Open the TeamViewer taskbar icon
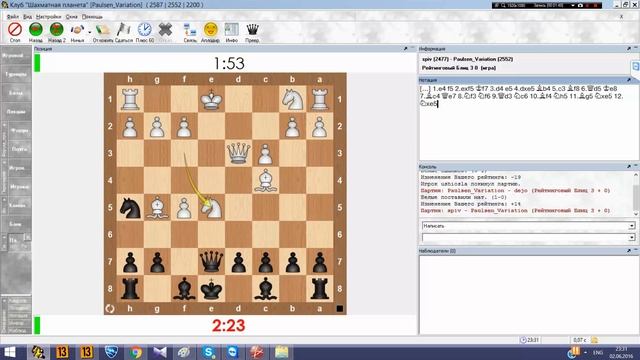The image size is (640, 360). [x=233, y=352]
